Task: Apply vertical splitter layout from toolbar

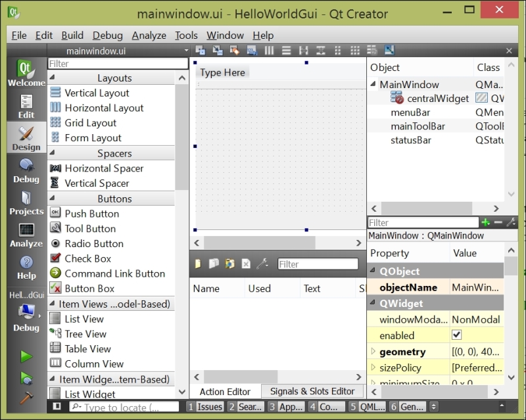Action: 320,51
